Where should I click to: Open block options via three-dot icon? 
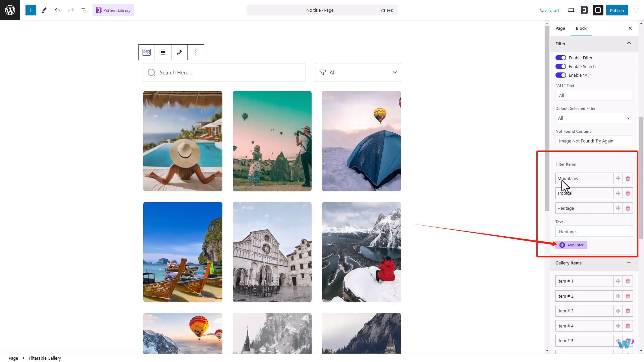coord(196,52)
